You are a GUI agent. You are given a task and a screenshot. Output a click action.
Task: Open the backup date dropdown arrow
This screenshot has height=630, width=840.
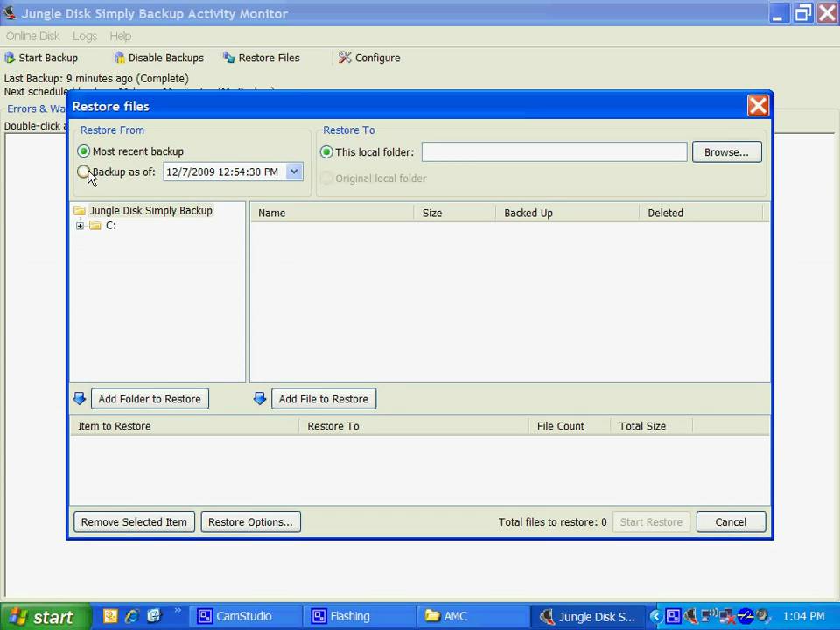(x=294, y=171)
